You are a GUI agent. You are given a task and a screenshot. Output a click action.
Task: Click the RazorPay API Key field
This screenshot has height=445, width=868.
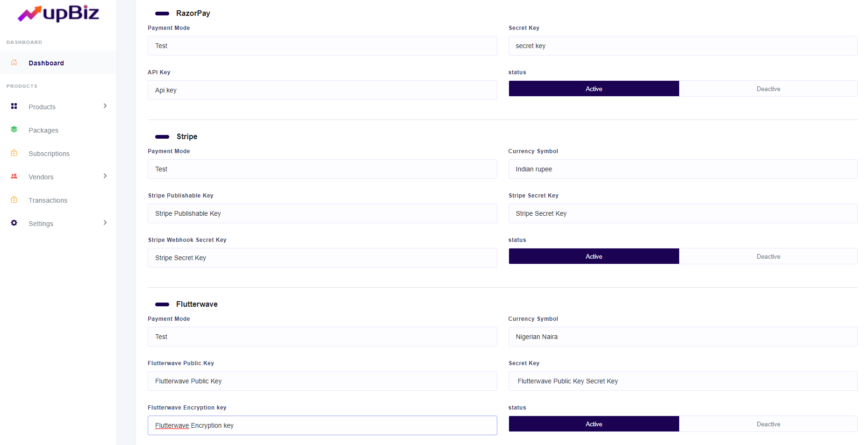click(322, 90)
